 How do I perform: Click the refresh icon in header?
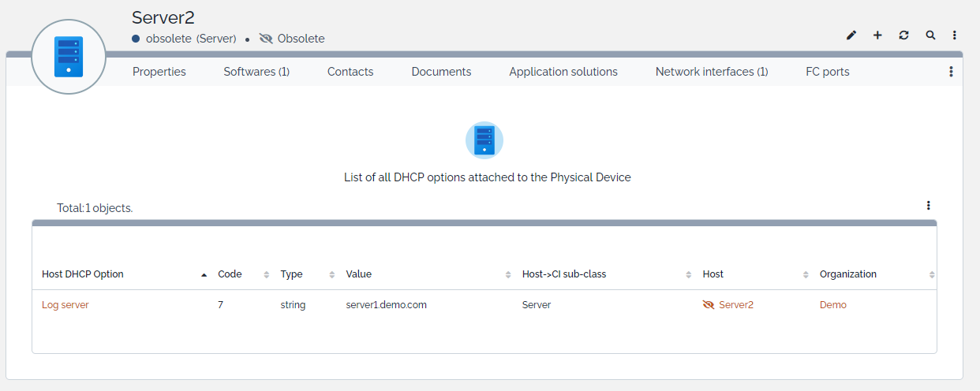point(903,35)
